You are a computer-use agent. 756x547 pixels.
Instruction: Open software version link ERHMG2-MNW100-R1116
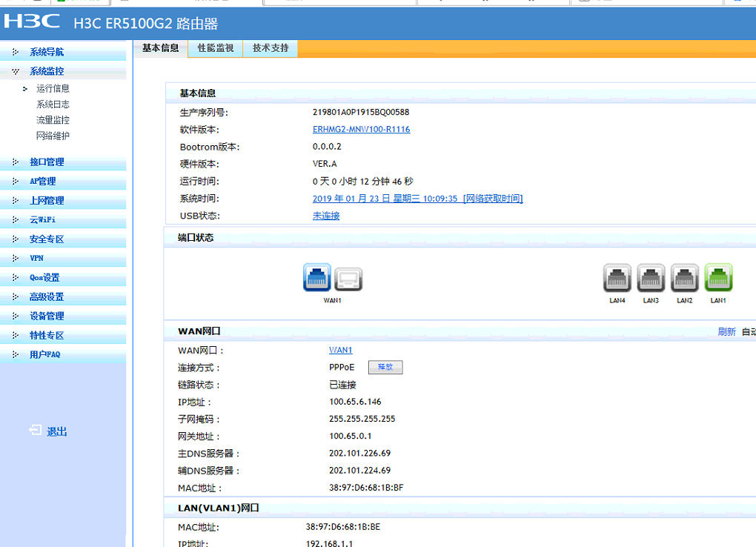[x=361, y=129]
